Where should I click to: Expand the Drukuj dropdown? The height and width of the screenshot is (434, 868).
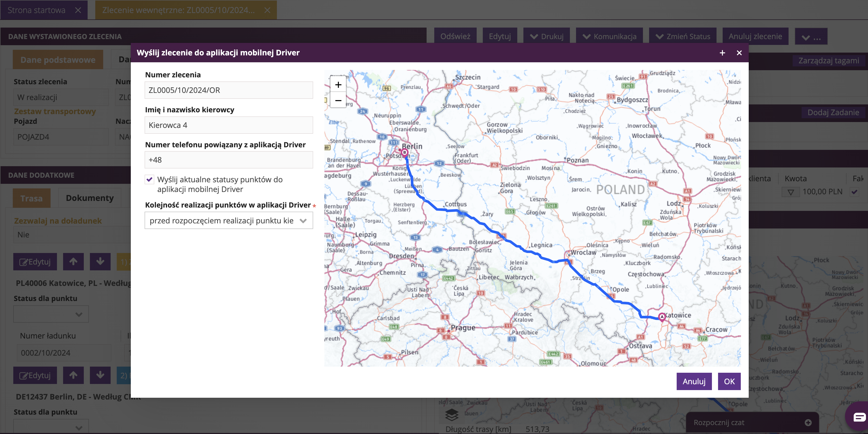(x=546, y=36)
